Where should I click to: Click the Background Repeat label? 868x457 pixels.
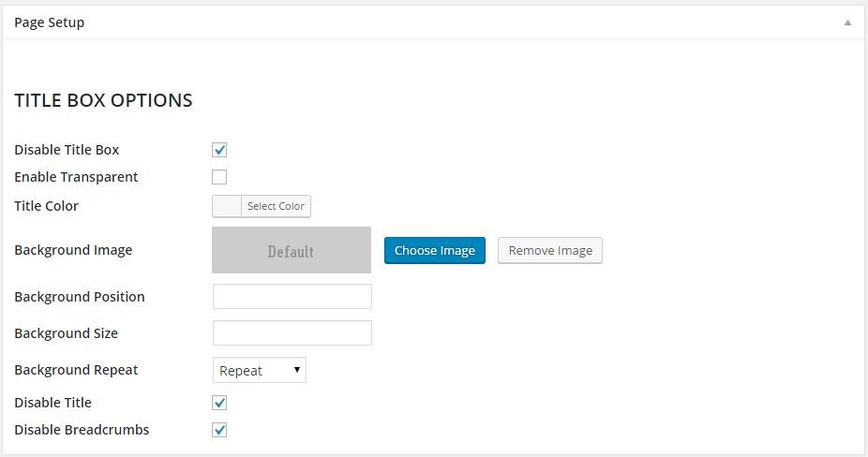[x=76, y=370]
